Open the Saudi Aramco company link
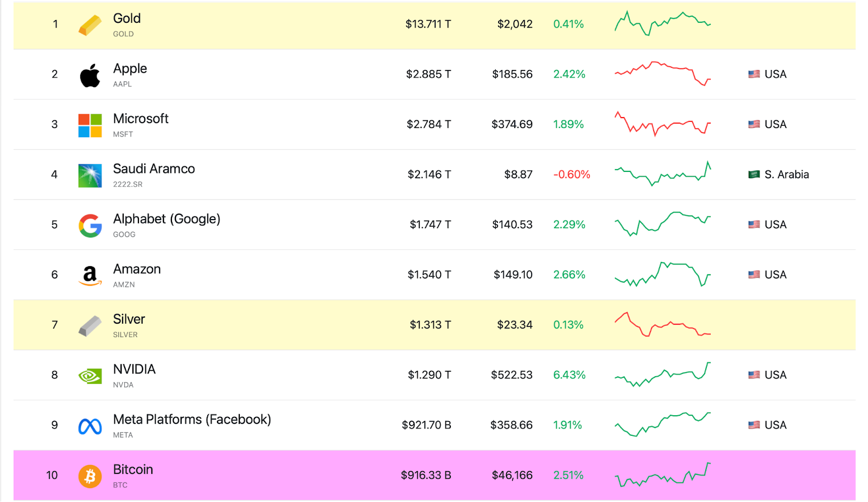The width and height of the screenshot is (868, 502). pos(154,169)
